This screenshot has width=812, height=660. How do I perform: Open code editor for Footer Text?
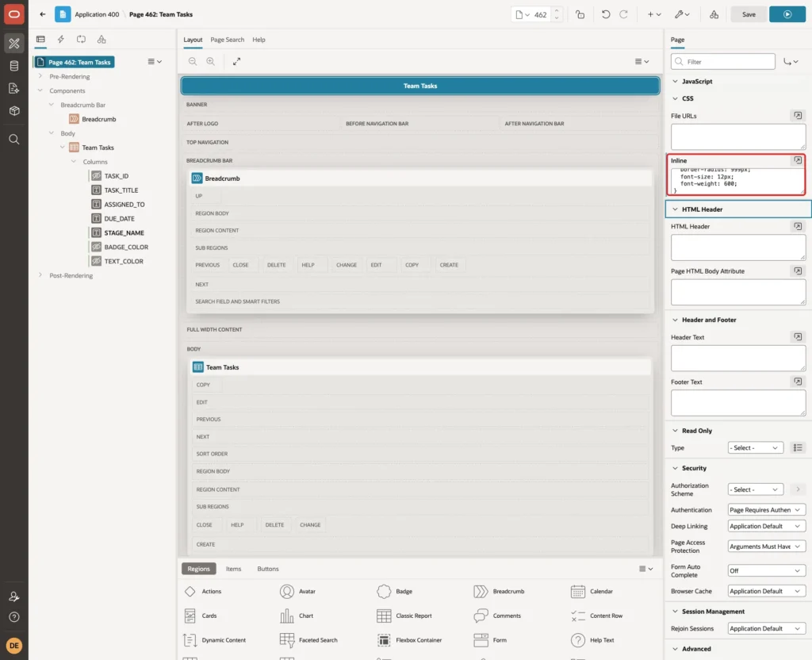coord(798,382)
